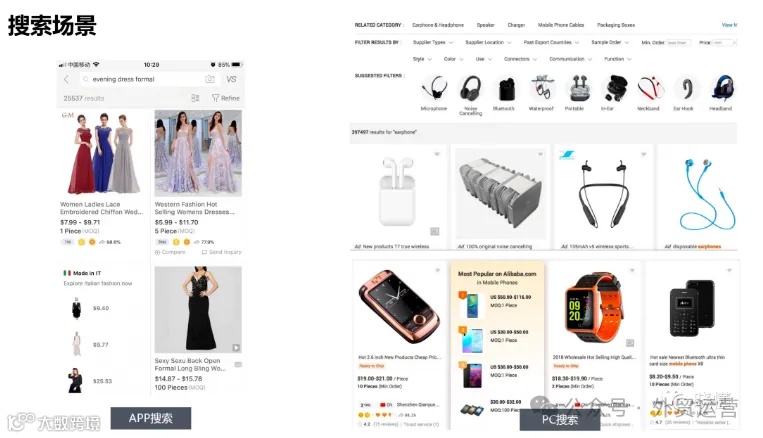Open the orange smartwatch product thumbnail

tap(594, 309)
